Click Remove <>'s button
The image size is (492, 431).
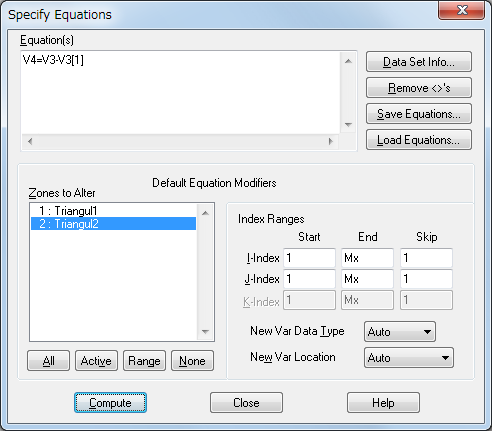pyautogui.click(x=419, y=88)
